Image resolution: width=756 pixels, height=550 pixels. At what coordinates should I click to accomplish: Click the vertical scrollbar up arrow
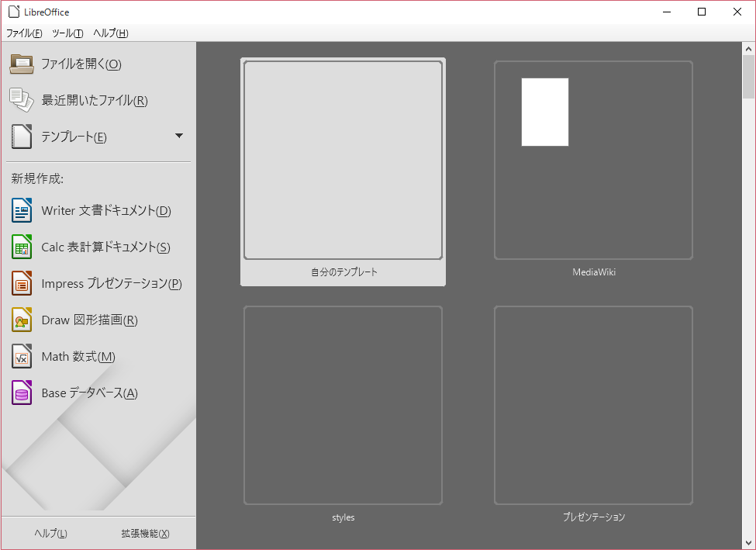(x=749, y=48)
